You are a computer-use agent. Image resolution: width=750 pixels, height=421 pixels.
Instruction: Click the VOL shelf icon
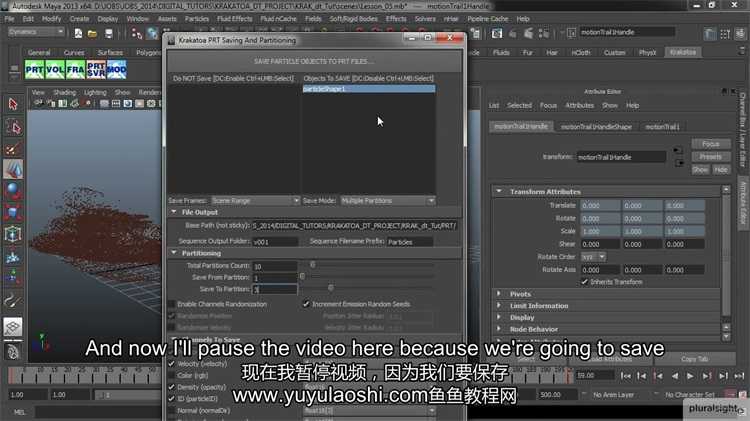pos(55,70)
